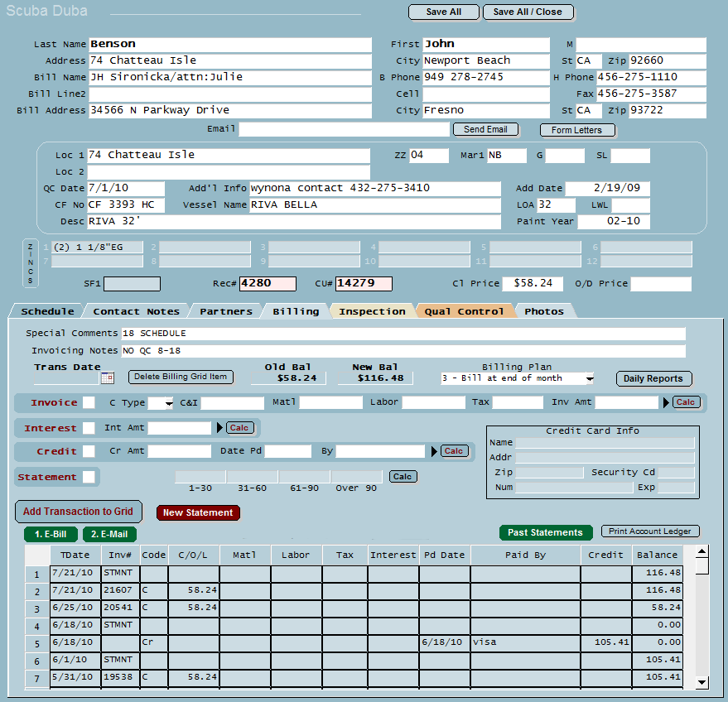This screenshot has height=702, width=728.
Task: Click the grid scrollbar down arrow
Action: [x=702, y=682]
